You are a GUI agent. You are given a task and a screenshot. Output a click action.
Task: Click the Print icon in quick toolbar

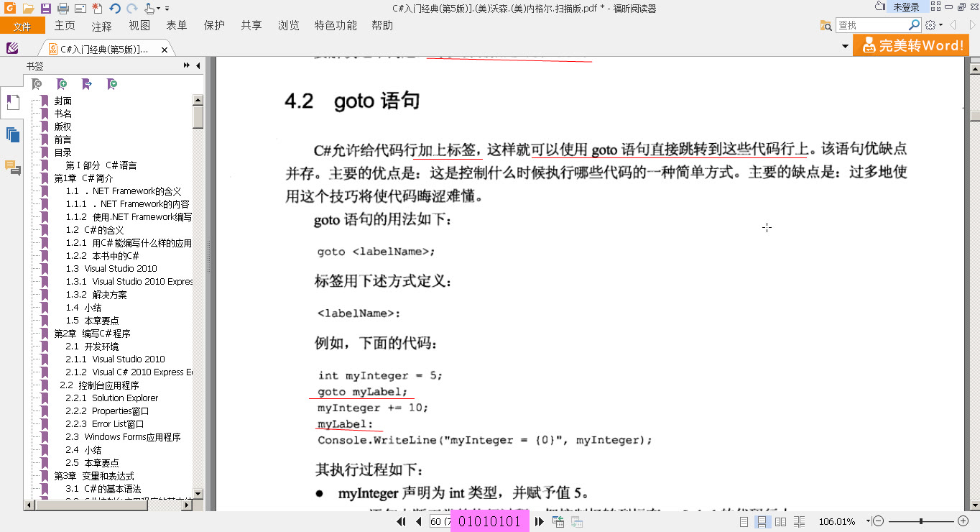[x=63, y=9]
